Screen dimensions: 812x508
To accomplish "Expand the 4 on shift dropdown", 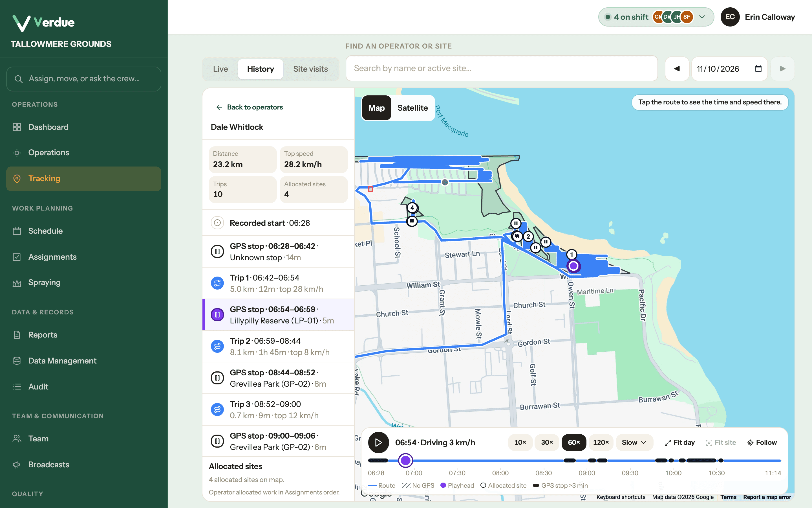I will coord(656,17).
